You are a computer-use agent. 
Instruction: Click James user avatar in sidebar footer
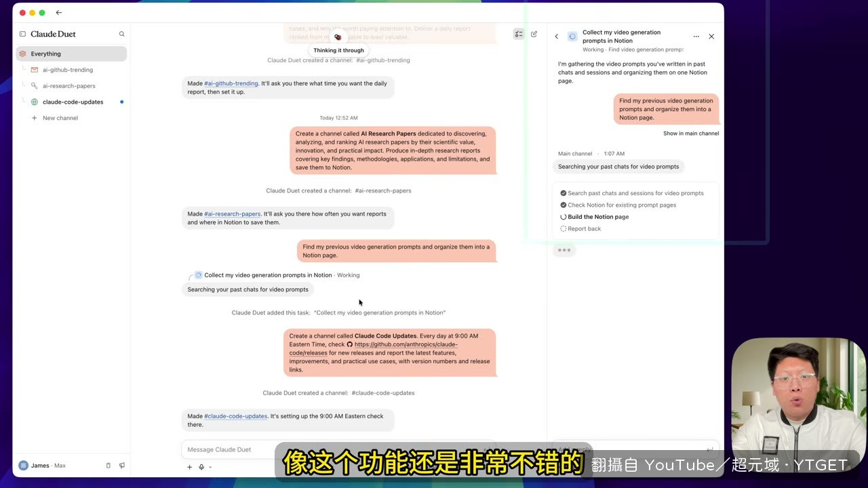click(x=24, y=466)
